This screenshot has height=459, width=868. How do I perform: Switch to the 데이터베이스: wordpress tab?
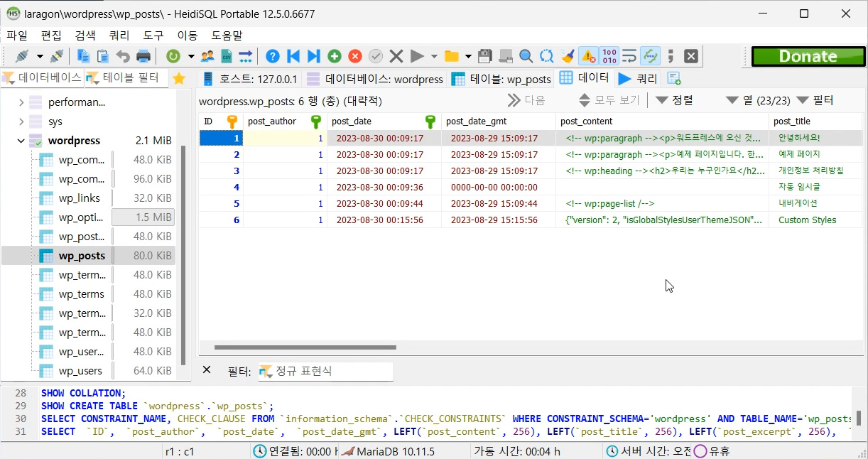(374, 79)
